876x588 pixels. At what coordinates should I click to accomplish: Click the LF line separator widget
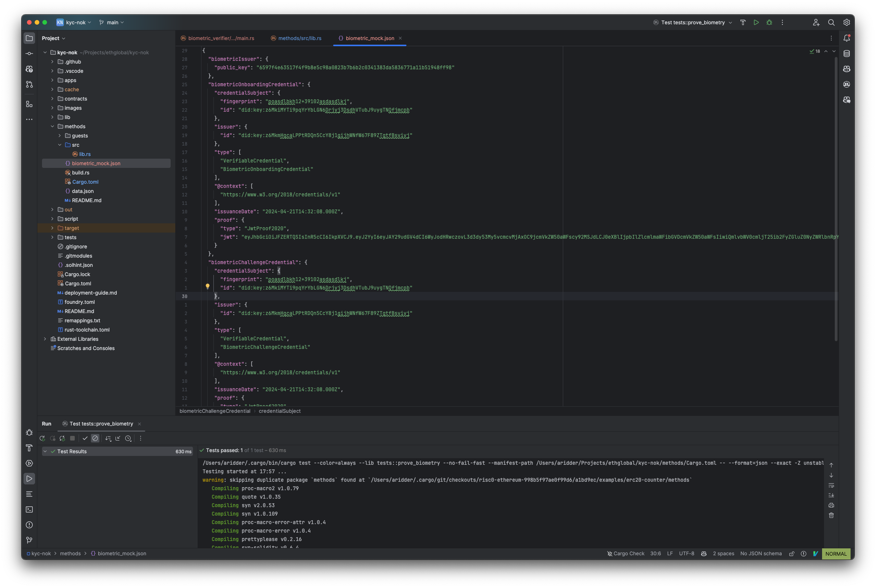point(670,554)
